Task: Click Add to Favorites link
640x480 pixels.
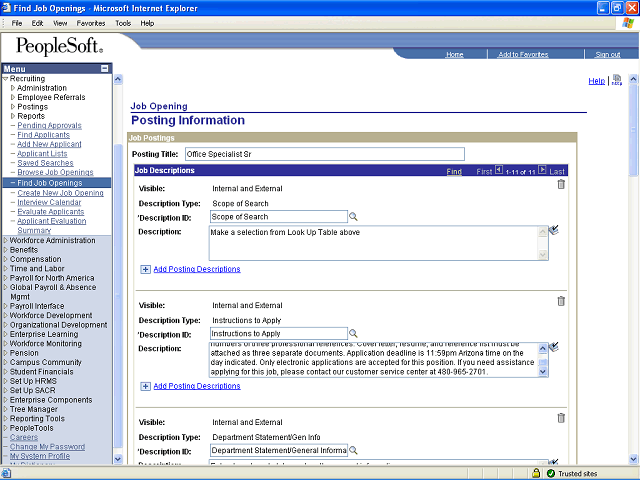Action: point(523,54)
